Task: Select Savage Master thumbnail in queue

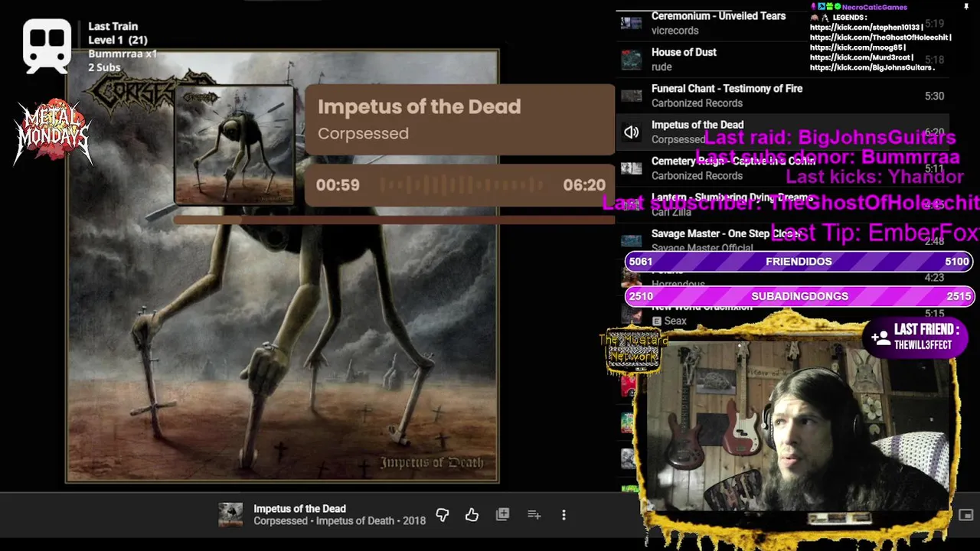Action: [631, 240]
